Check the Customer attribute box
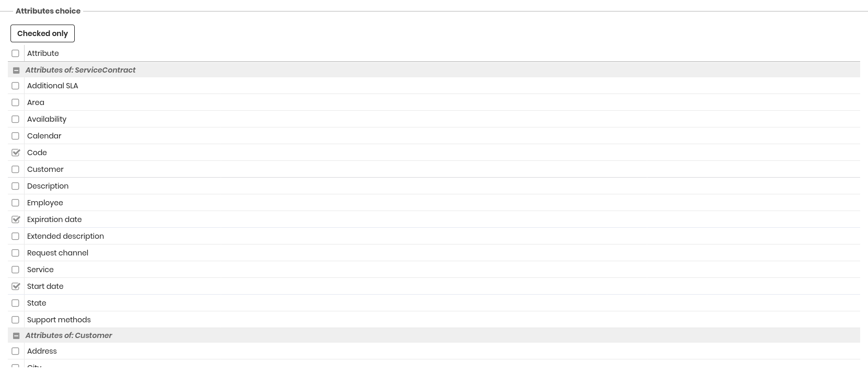 pos(16,169)
